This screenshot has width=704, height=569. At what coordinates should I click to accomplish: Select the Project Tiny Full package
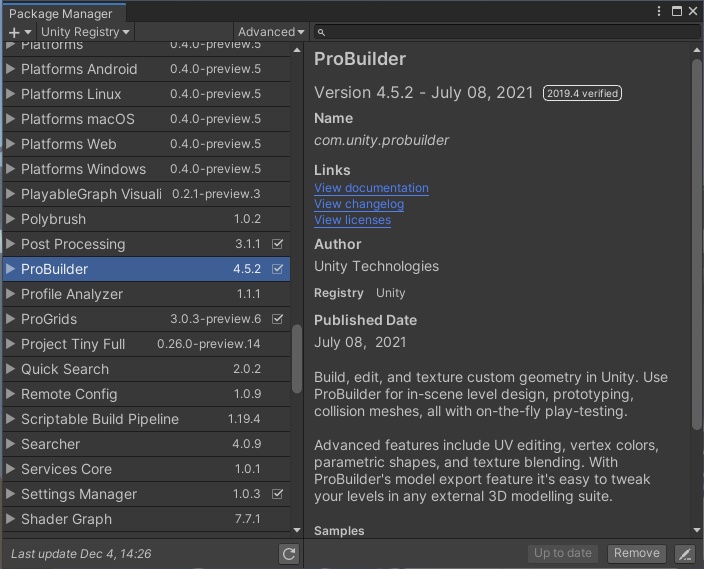(x=146, y=344)
